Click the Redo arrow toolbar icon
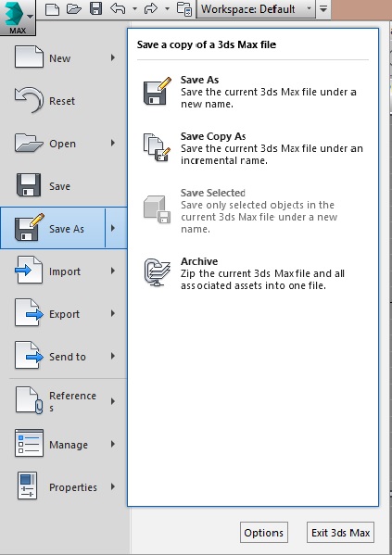The height and width of the screenshot is (555, 392). (x=150, y=8)
